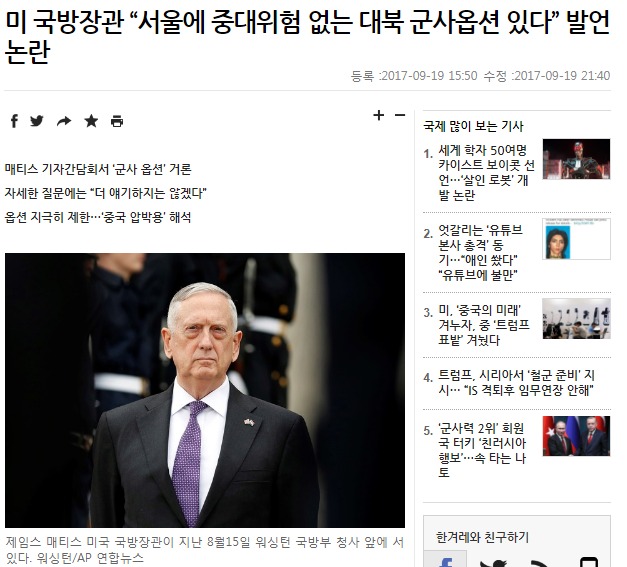The height and width of the screenshot is (567, 627).
Task: Print the article with printer icon
Action: point(117,121)
